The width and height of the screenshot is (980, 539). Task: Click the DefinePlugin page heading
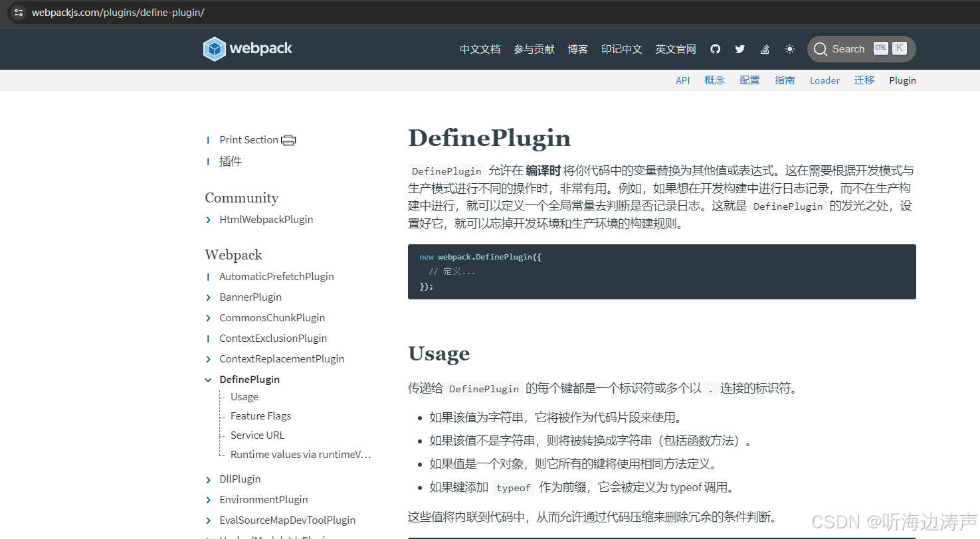pos(490,138)
